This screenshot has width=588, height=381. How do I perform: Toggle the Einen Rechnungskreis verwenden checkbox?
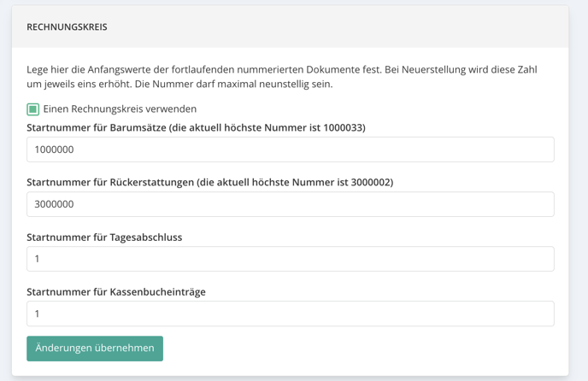33,109
